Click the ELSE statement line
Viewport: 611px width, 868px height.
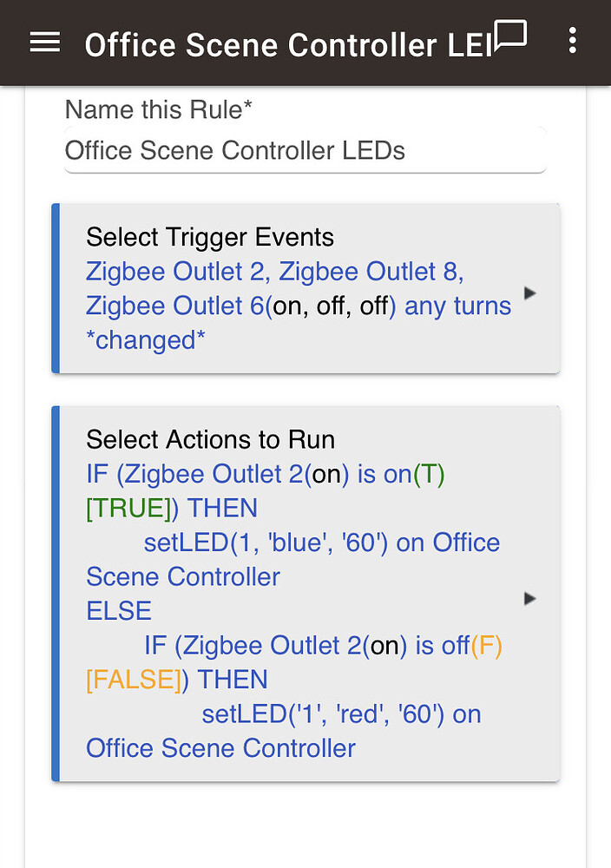point(119,611)
